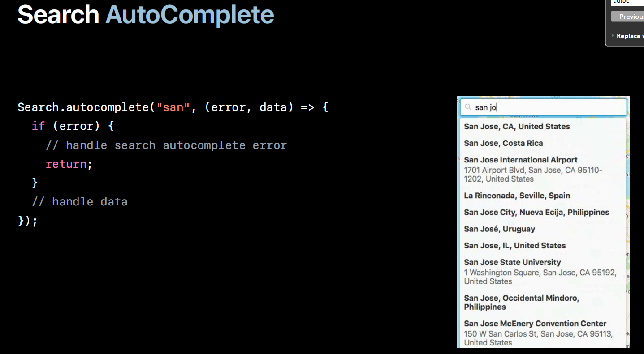The height and width of the screenshot is (354, 644).
Task: Select 'San Jose, CA, United States' suggestion
Action: coord(542,127)
